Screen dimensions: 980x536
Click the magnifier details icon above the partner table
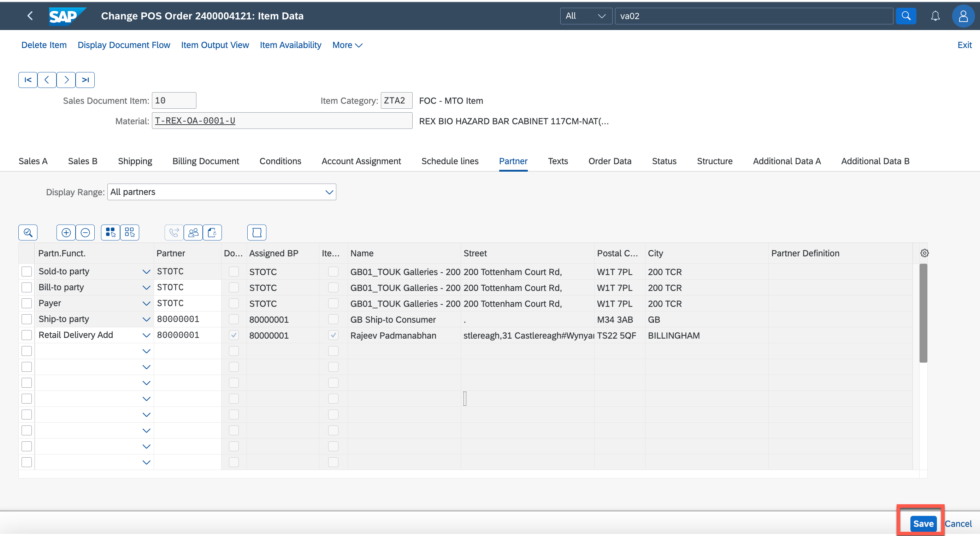pyautogui.click(x=28, y=232)
